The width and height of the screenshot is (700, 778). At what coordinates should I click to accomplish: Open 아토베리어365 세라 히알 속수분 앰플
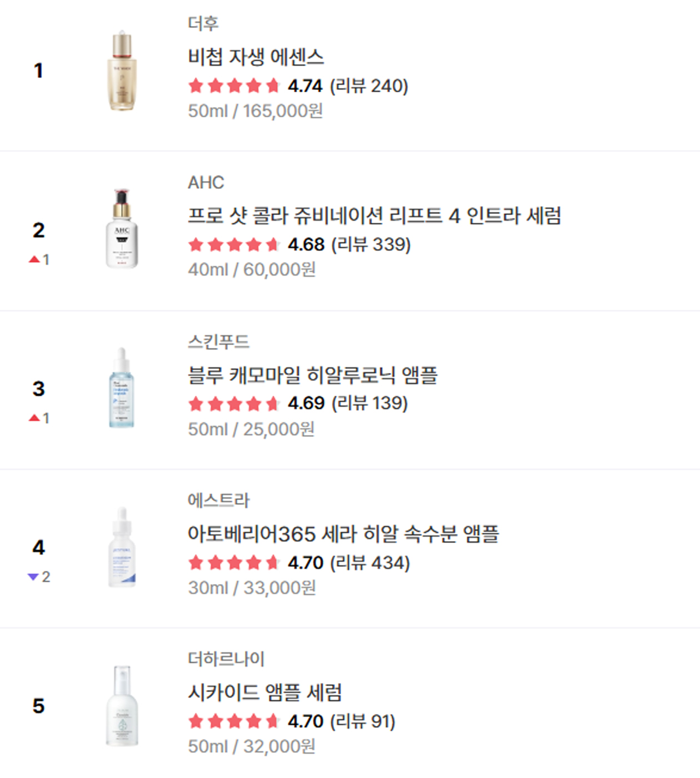click(343, 534)
